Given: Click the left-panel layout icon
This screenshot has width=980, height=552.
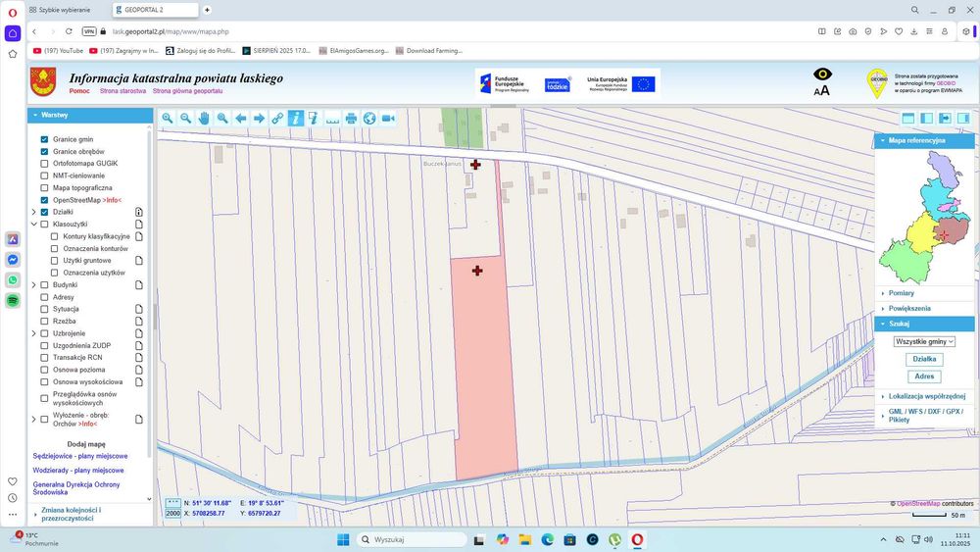Looking at the screenshot, I should tap(926, 119).
